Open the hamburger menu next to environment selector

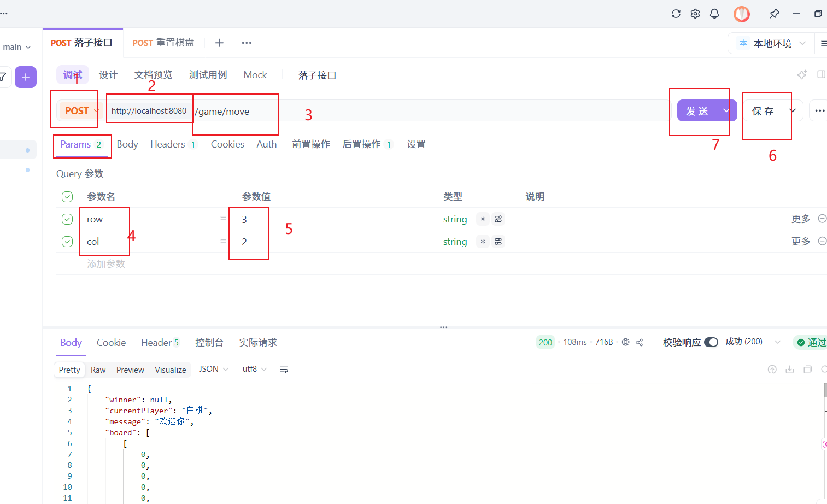pyautogui.click(x=823, y=43)
